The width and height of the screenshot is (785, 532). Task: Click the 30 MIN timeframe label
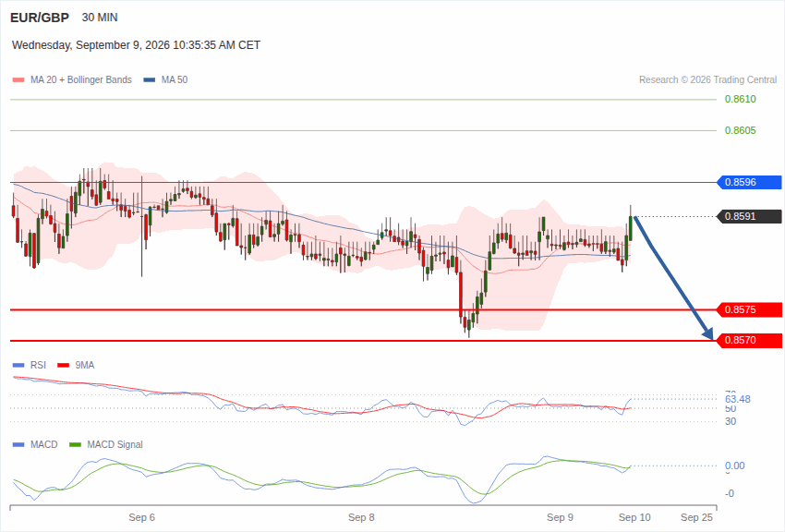click(100, 18)
